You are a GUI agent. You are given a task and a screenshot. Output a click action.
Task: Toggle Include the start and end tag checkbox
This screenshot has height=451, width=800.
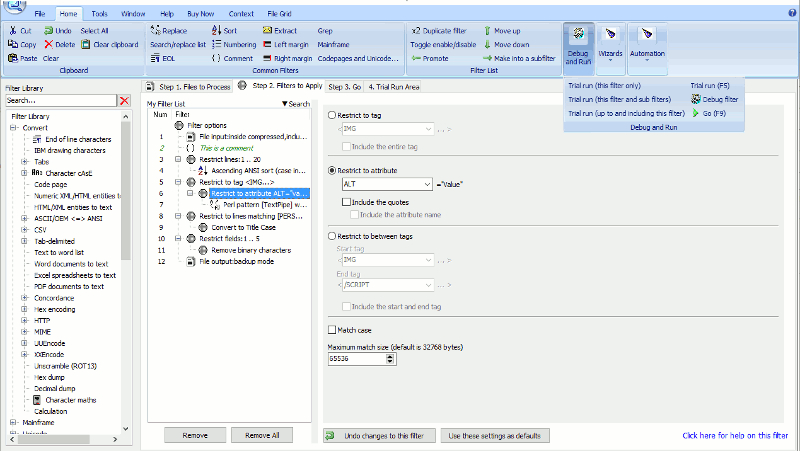pyautogui.click(x=346, y=307)
